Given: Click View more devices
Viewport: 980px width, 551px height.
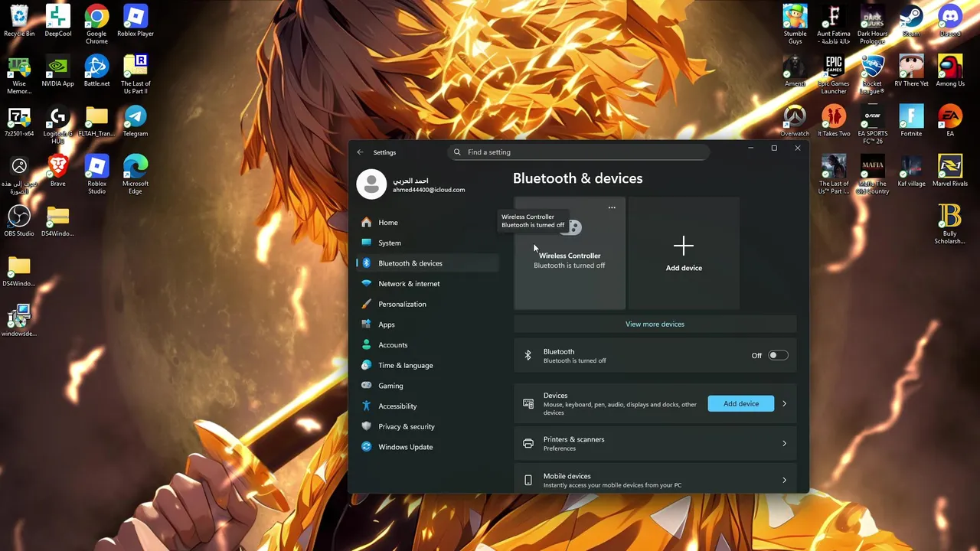Looking at the screenshot, I should [655, 324].
